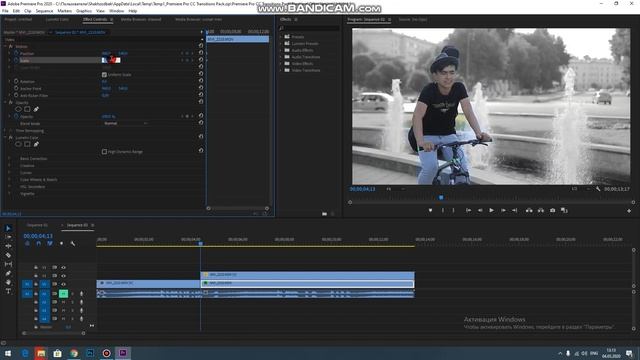Create ellipse mask under Opacity

click(18, 109)
